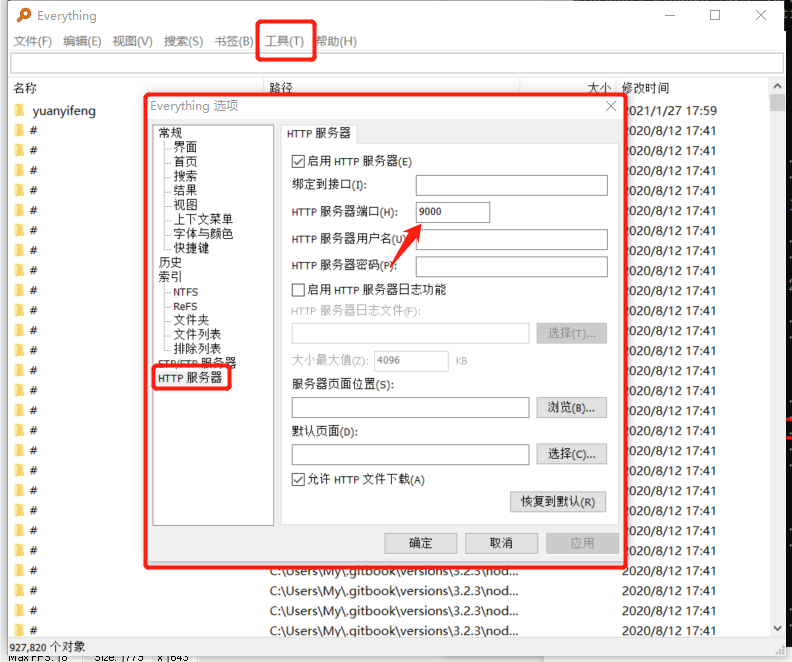The width and height of the screenshot is (792, 662).
Task: Focus the main search box under menu bar
Action: [x=396, y=63]
